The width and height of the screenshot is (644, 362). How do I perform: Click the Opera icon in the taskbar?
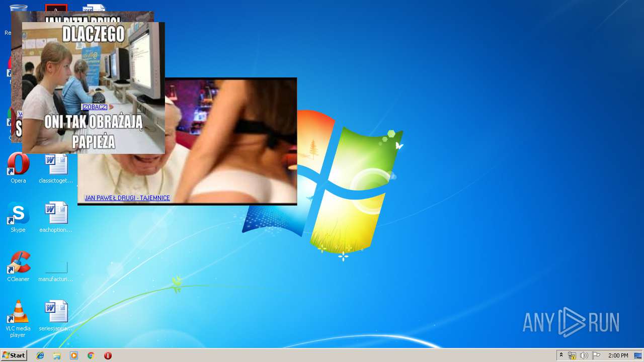point(108,355)
